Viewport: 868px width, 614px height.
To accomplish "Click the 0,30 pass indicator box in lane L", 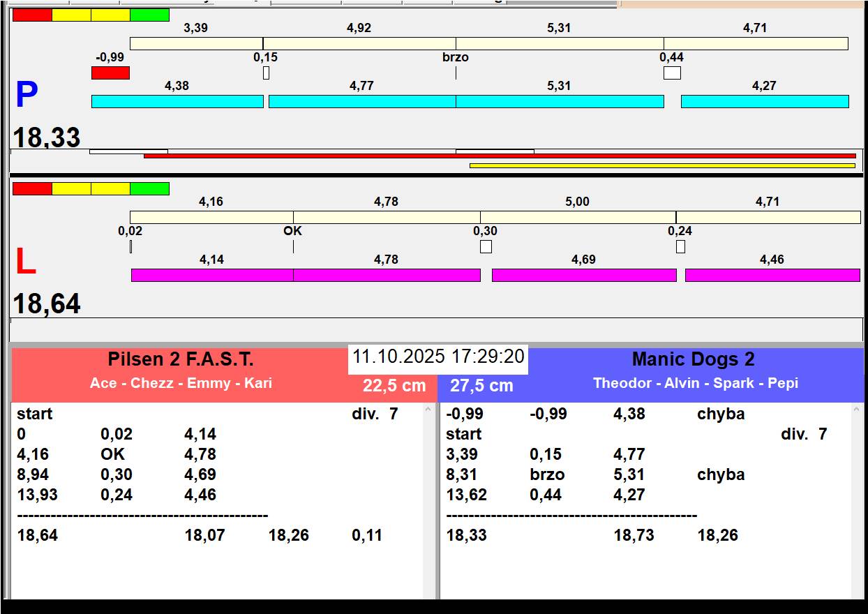I will point(486,246).
